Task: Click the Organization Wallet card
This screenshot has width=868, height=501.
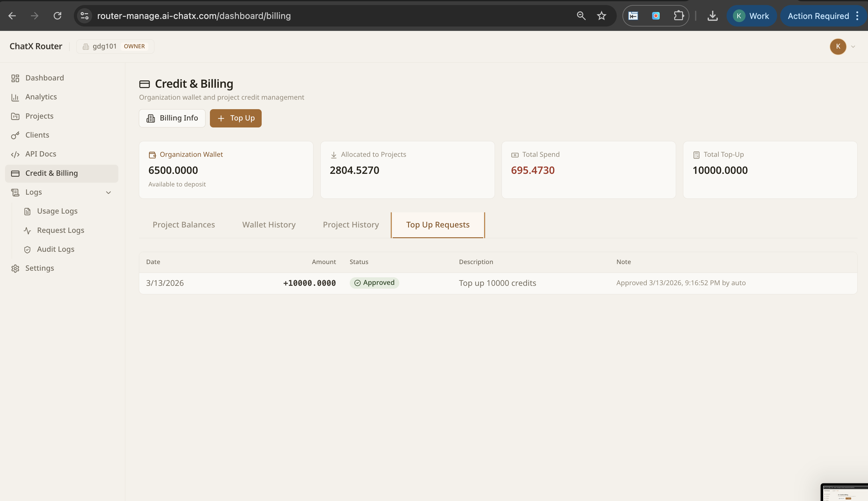Action: [x=226, y=170]
